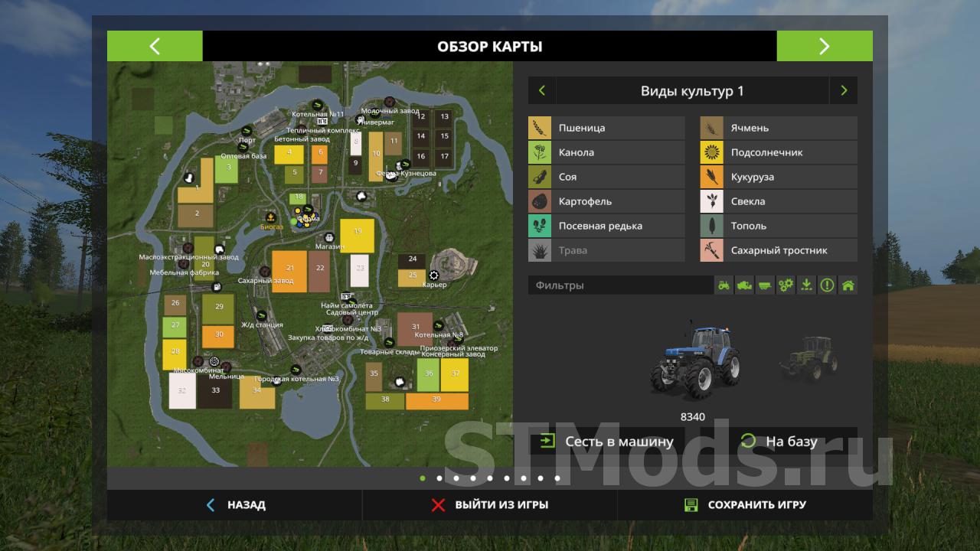Click the Оптовая база marker icon
Screen dimensions: 980x551
click(243, 147)
